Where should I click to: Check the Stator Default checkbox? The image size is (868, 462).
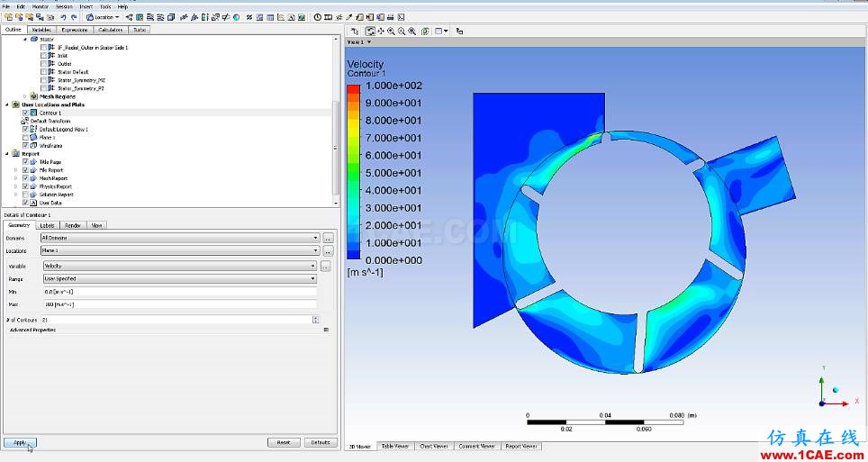(x=44, y=72)
